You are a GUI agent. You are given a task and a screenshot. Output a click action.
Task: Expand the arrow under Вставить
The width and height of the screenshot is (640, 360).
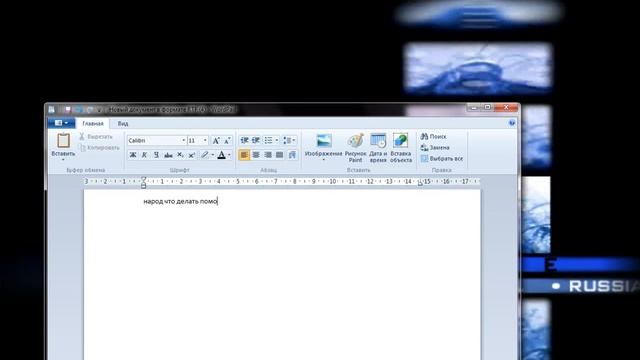pyautogui.click(x=63, y=160)
